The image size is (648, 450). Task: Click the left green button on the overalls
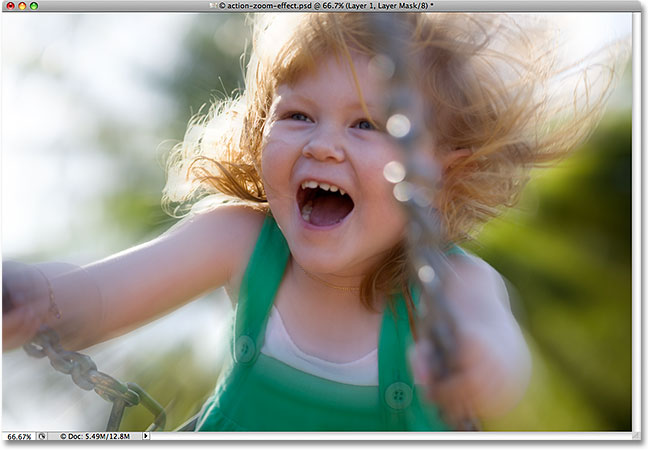click(x=245, y=349)
